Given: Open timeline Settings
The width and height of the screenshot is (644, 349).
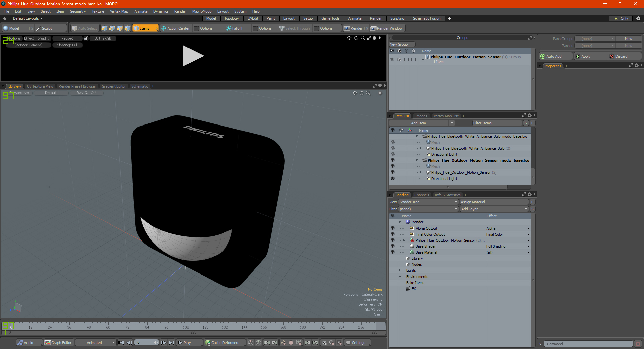Looking at the screenshot, I should click(x=358, y=343).
